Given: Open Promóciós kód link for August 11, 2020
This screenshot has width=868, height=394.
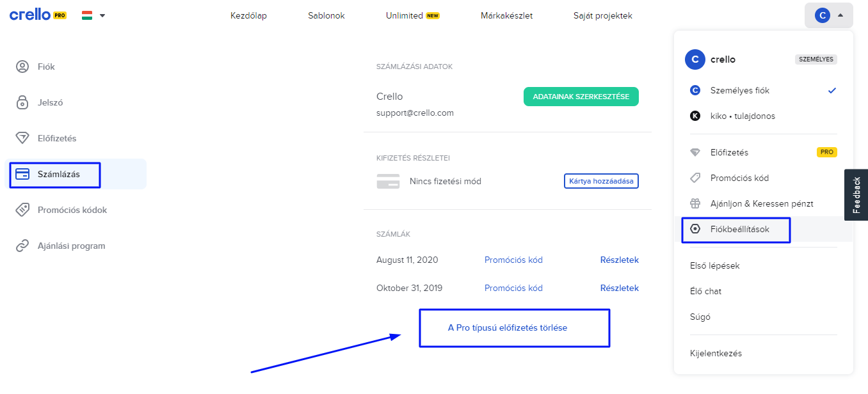Looking at the screenshot, I should (513, 260).
